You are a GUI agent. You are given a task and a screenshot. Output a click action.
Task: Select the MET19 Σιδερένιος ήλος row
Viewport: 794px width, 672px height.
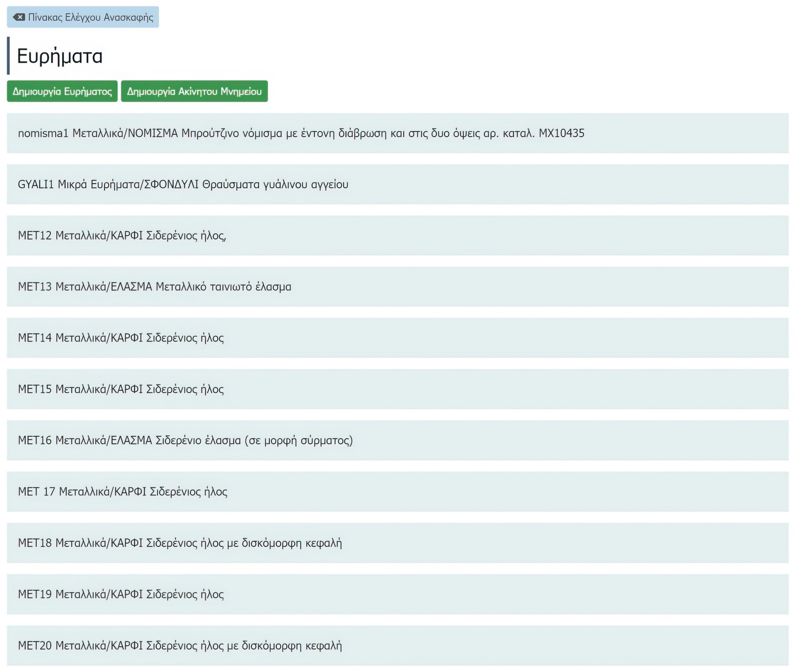[121, 594]
